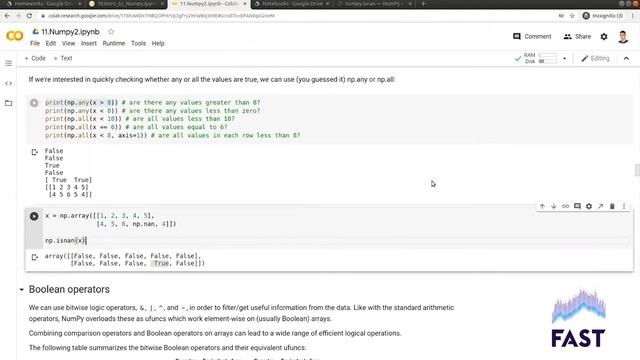Collapse the header with chevron

click(626, 58)
